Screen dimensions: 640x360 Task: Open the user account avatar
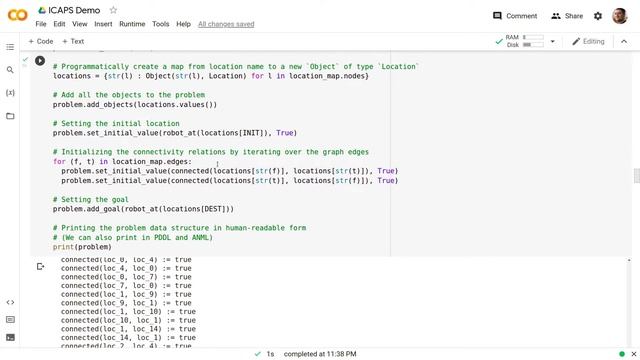click(x=620, y=16)
